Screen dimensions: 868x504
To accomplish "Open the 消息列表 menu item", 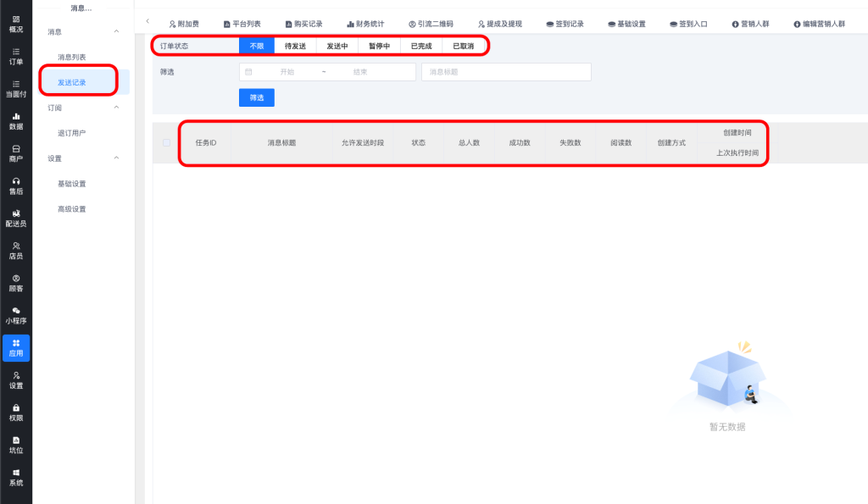I will point(71,57).
